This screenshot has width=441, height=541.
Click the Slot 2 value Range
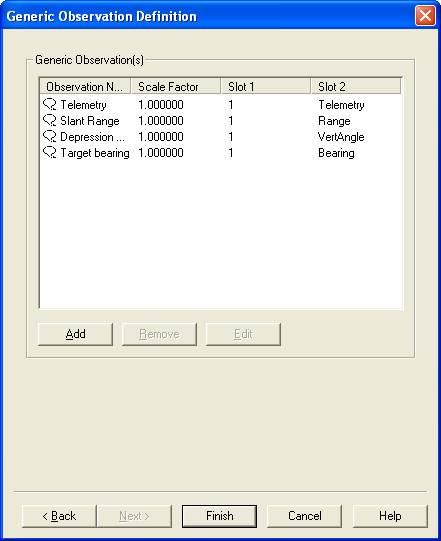tap(334, 121)
